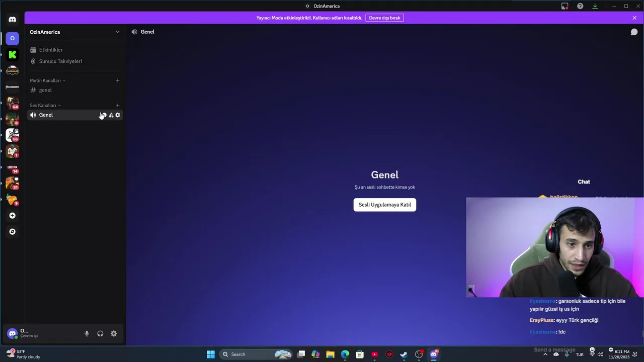Open the green K server

click(13, 54)
